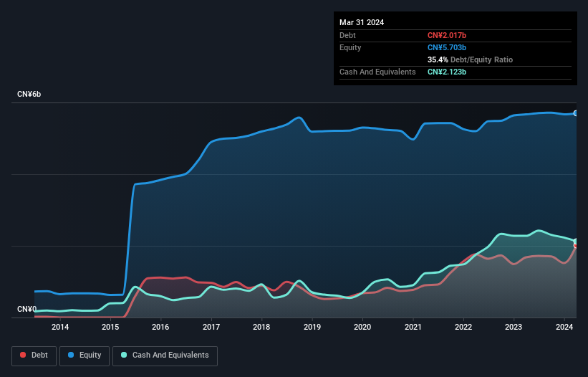
Task: Click the Debt label in the tooltip
Action: pos(347,35)
